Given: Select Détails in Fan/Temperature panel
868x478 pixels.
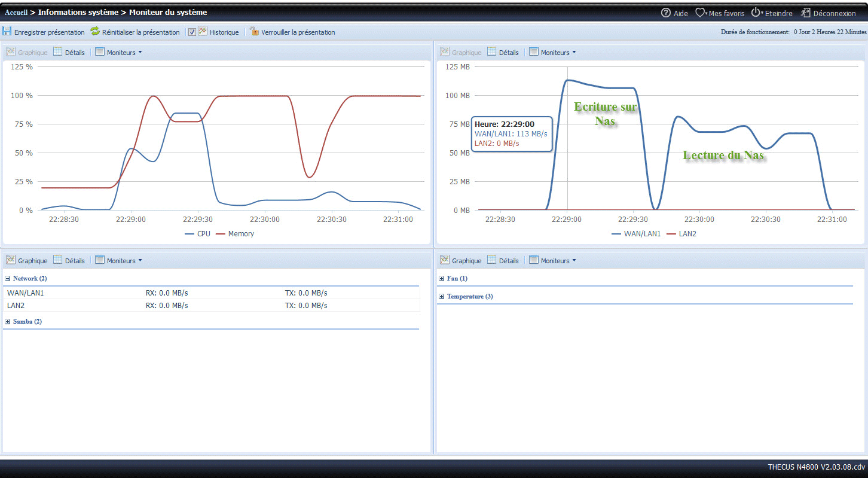Looking at the screenshot, I should point(503,260).
